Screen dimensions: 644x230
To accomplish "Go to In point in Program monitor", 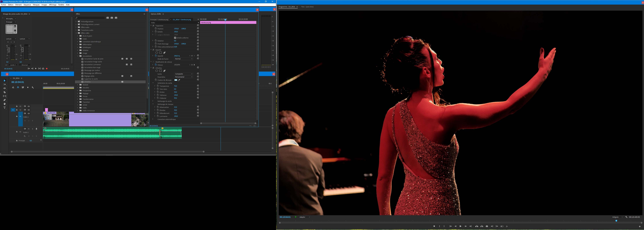I will 451,226.
